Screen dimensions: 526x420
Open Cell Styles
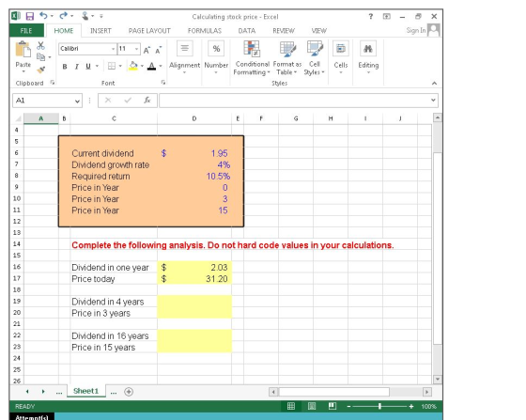pos(315,58)
